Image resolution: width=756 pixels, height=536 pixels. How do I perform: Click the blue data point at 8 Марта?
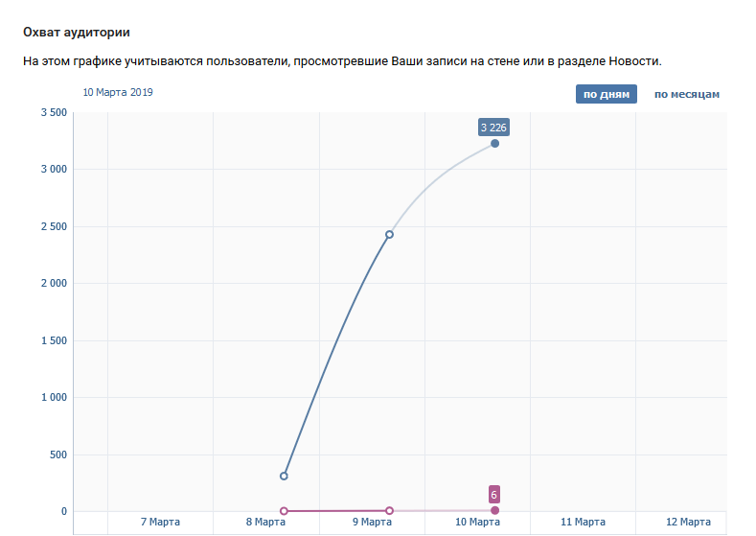[284, 476]
